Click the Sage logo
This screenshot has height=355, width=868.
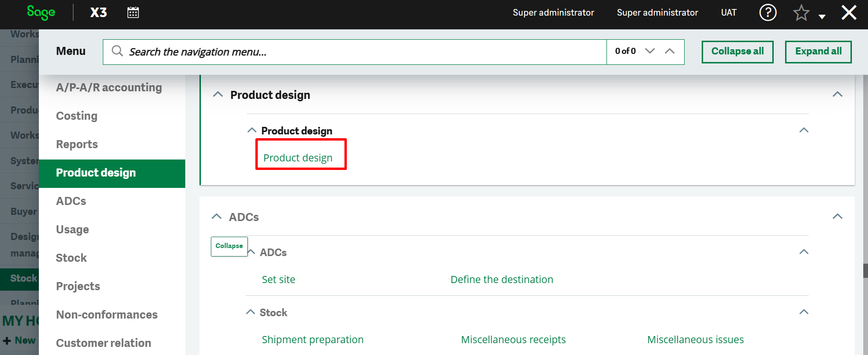(41, 12)
